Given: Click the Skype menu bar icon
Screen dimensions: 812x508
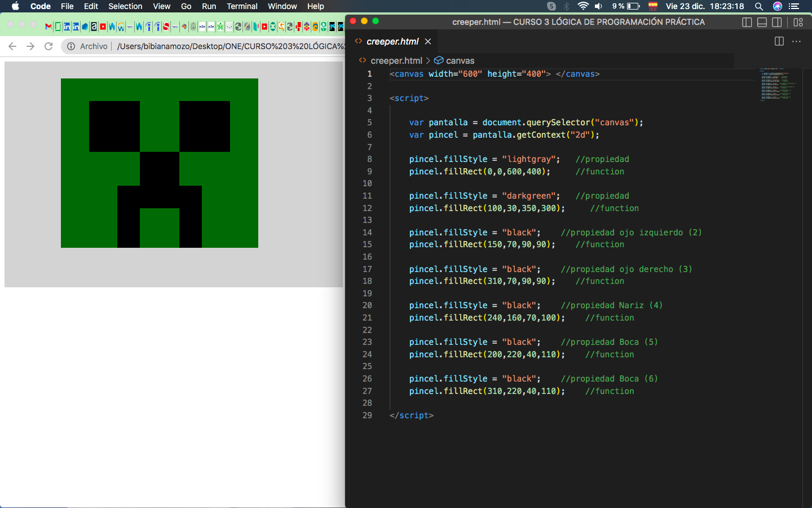Looking at the screenshot, I should pos(551,6).
